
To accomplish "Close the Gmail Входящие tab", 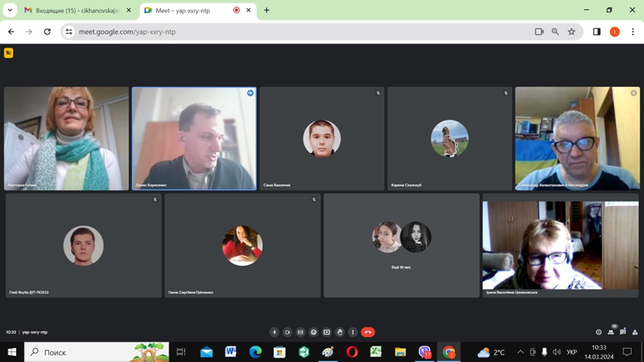I will [129, 10].
